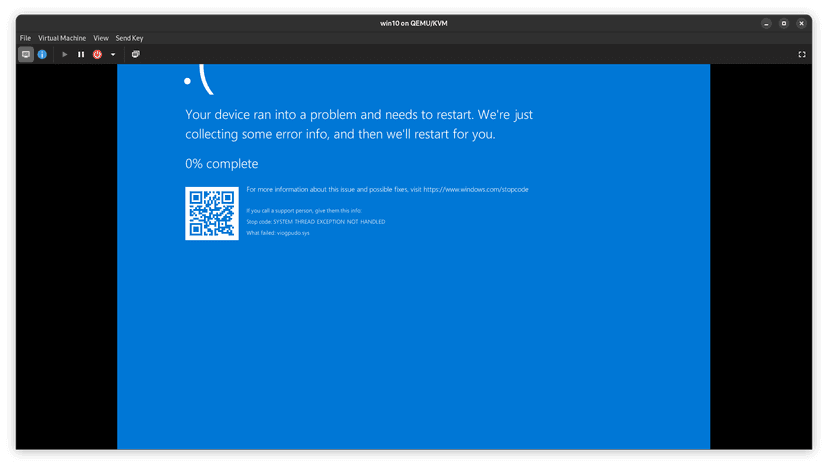This screenshot has height=467, width=828.
Task: Close the win10 QEMU/KVM window
Action: (802, 22)
